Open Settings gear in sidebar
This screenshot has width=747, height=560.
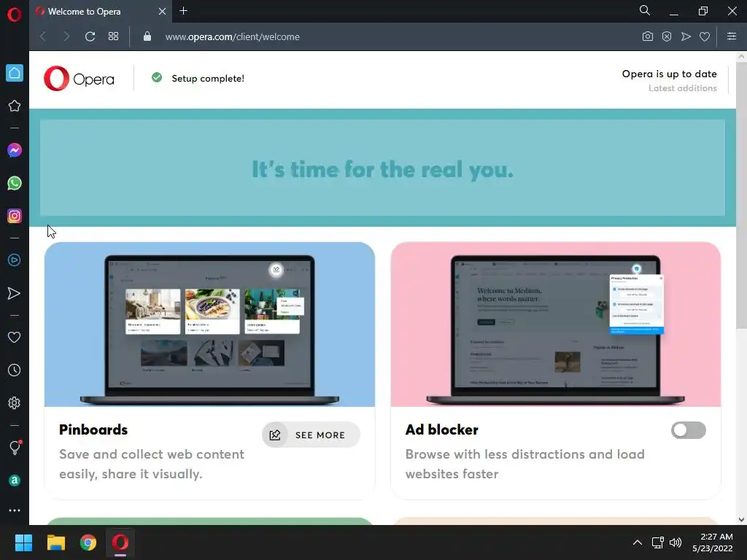(15, 402)
